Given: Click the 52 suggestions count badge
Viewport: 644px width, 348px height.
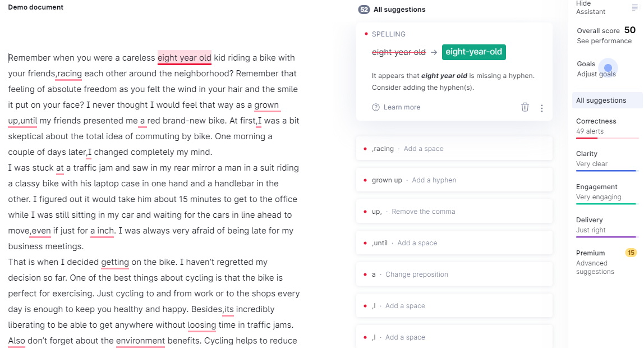Looking at the screenshot, I should point(364,10).
